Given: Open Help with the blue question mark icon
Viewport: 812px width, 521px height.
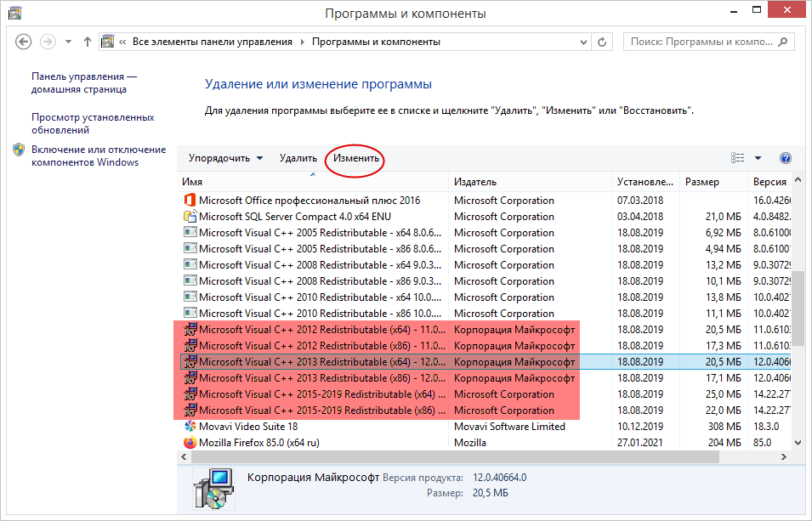Looking at the screenshot, I should (785, 158).
